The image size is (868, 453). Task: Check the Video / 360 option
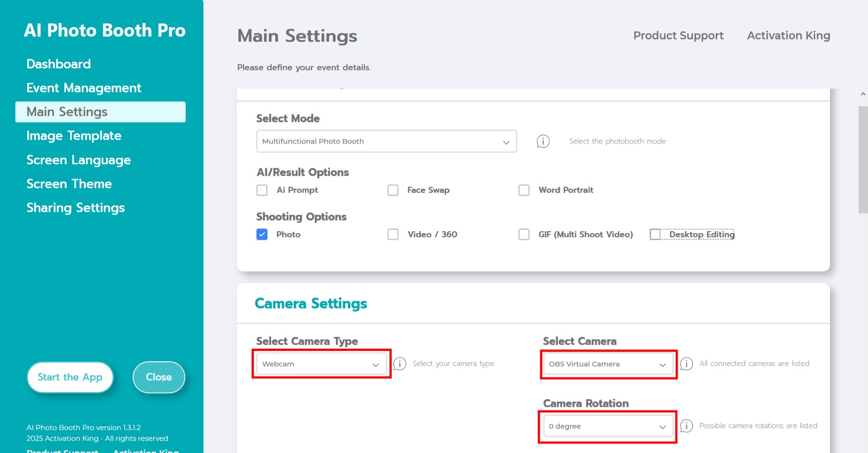click(393, 234)
